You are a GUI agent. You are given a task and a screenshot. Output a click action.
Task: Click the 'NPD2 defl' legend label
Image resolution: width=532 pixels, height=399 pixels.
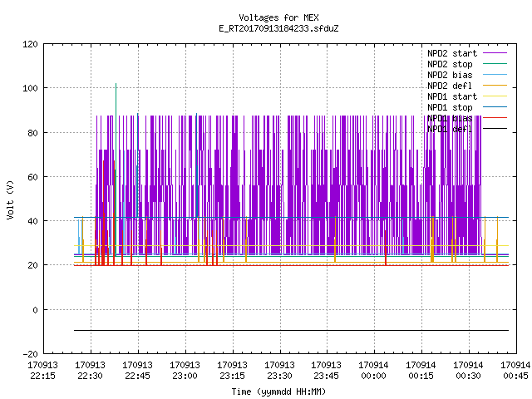coord(450,86)
